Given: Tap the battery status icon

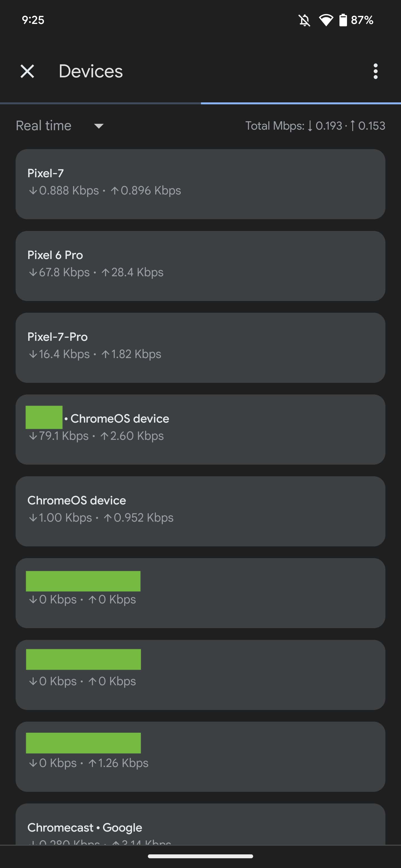Looking at the screenshot, I should pos(343,20).
